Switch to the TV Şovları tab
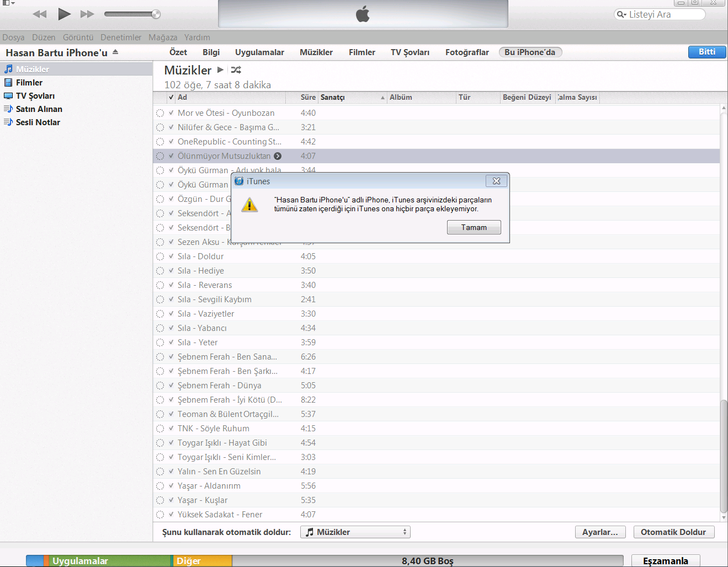Screen dimensions: 728x567 coord(410,52)
